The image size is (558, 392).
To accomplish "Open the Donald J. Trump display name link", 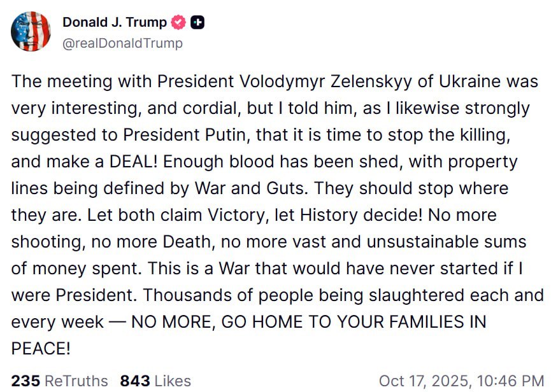I will click(x=115, y=23).
